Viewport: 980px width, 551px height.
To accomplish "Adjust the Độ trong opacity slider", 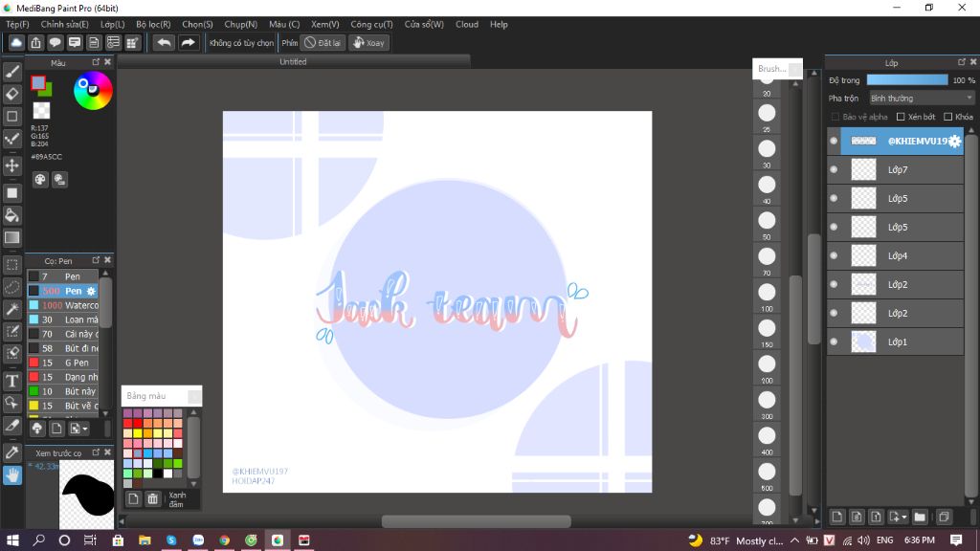I will pyautogui.click(x=907, y=80).
